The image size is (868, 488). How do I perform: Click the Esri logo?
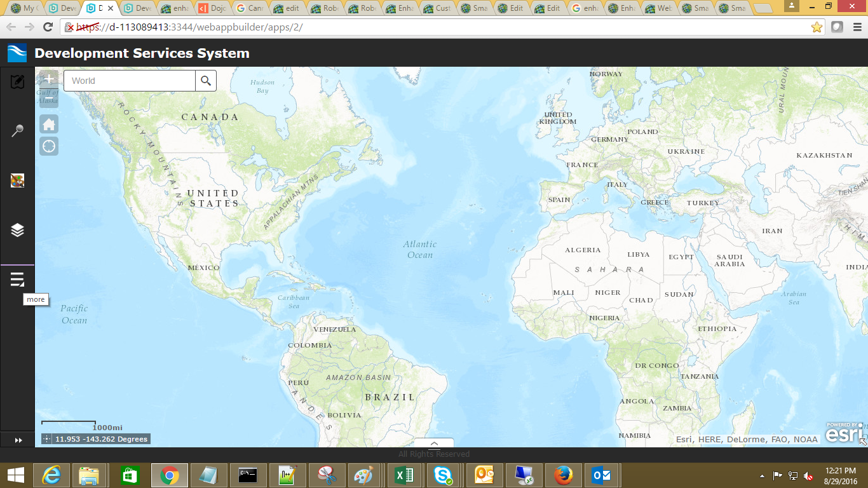coord(844,432)
